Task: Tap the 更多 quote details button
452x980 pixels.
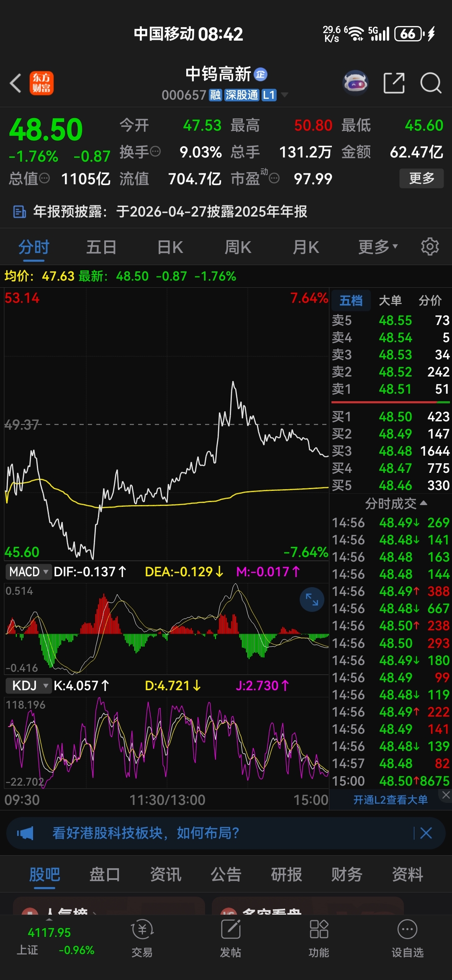Action: pos(421,178)
